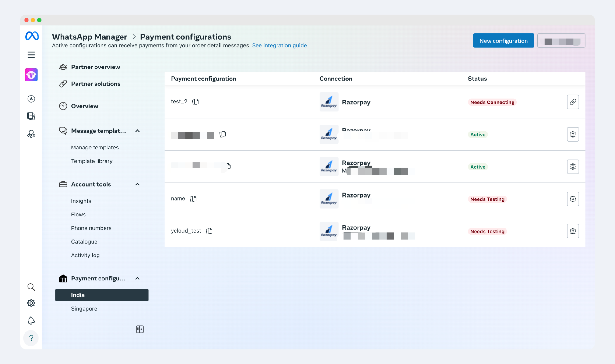Open Phone numbers in Account tools

(x=91, y=228)
